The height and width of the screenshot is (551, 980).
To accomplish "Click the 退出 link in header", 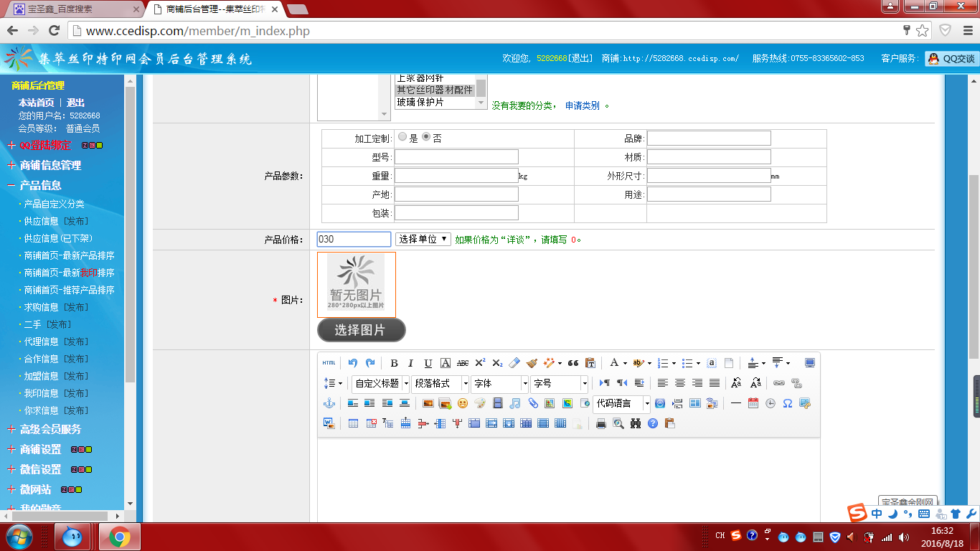I will [581, 58].
